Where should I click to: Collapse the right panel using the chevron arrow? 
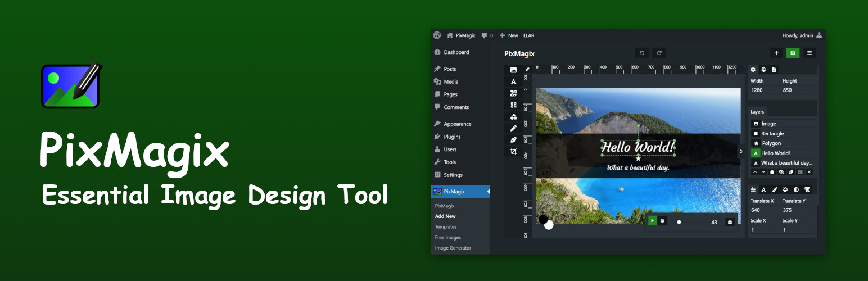pos(741,151)
